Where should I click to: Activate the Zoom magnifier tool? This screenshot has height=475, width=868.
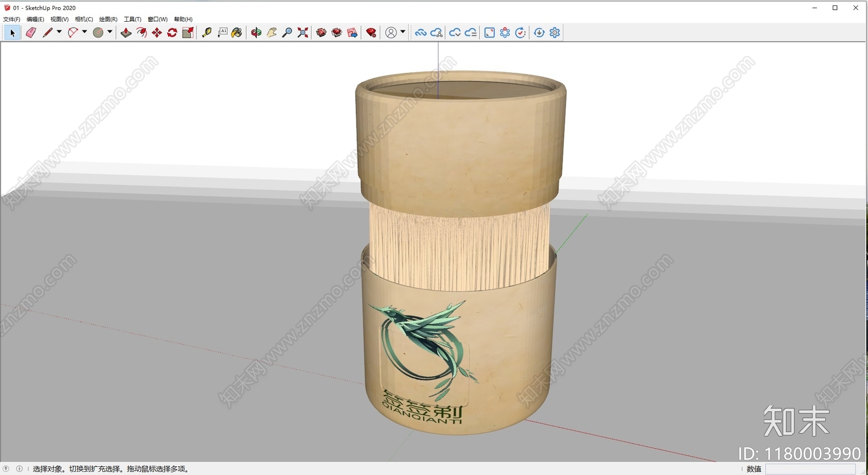click(x=288, y=33)
